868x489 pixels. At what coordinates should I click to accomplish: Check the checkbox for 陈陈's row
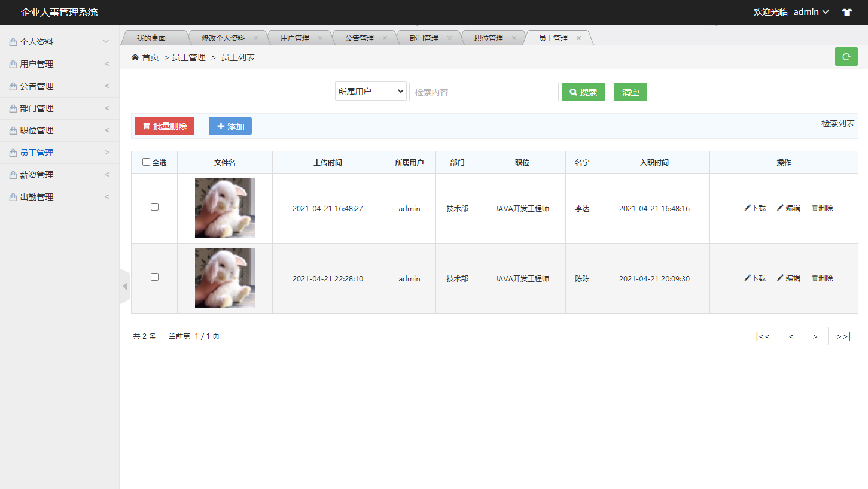154,277
